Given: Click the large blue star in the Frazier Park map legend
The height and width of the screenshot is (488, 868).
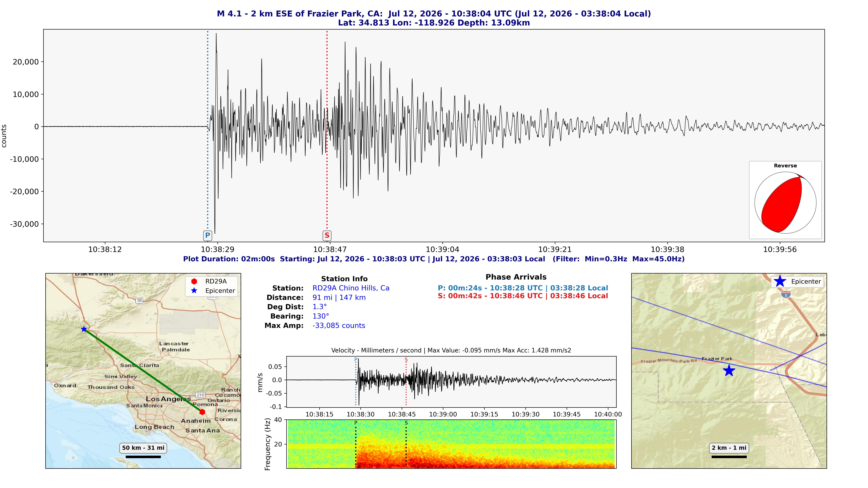Looking at the screenshot, I should click(780, 281).
